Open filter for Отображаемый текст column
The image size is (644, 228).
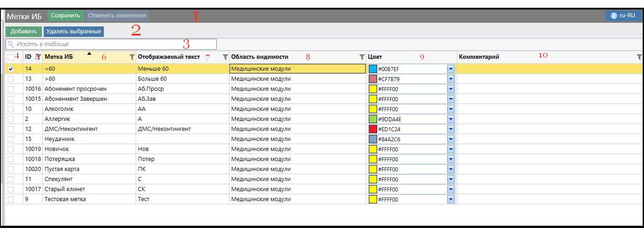225,57
